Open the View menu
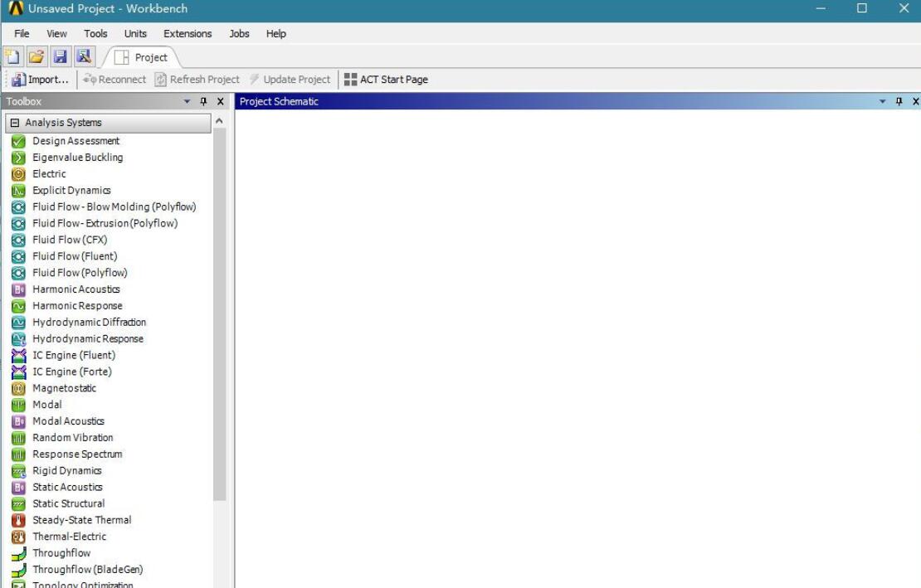 tap(57, 33)
